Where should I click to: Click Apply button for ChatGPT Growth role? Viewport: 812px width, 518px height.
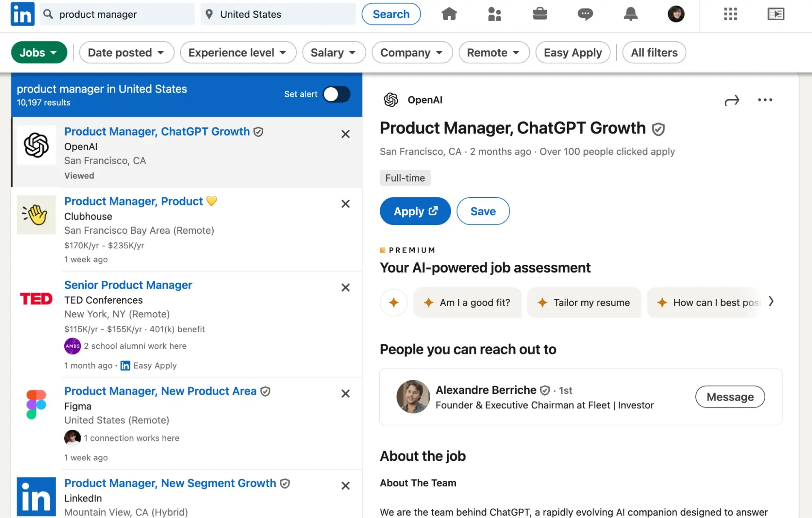click(x=415, y=211)
